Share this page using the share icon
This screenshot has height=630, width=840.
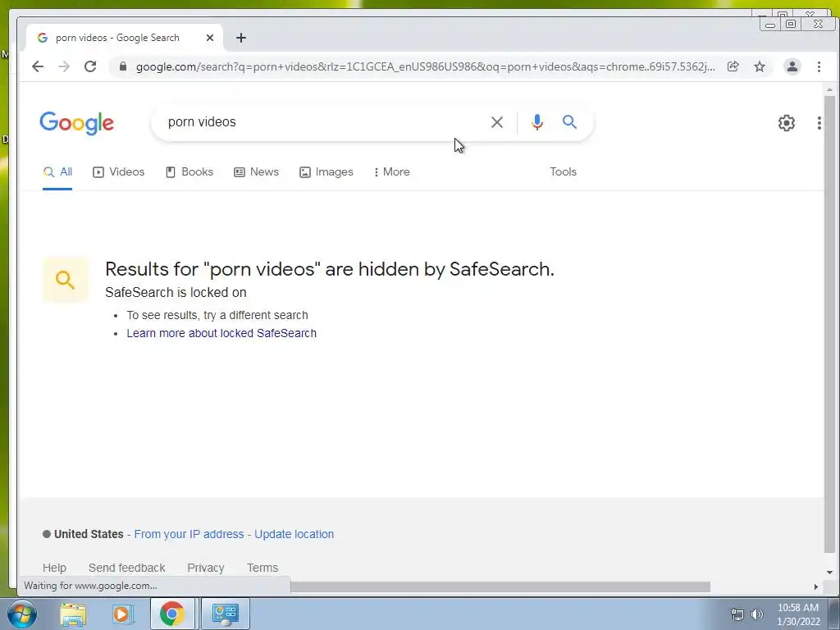coord(733,66)
